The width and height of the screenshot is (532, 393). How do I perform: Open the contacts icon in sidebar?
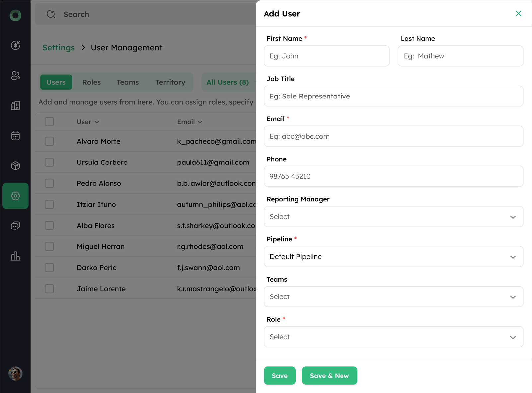[15, 76]
